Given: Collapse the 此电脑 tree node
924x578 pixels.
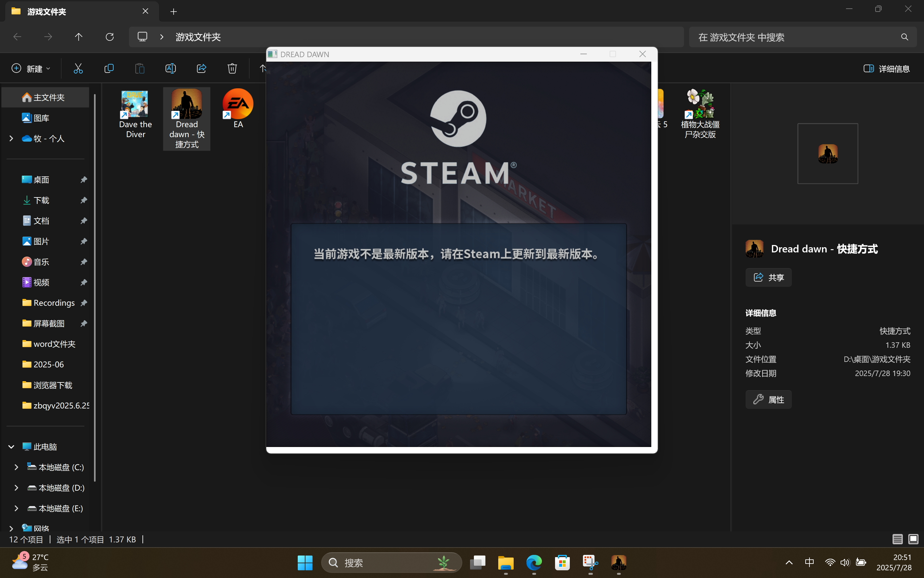Looking at the screenshot, I should (11, 446).
